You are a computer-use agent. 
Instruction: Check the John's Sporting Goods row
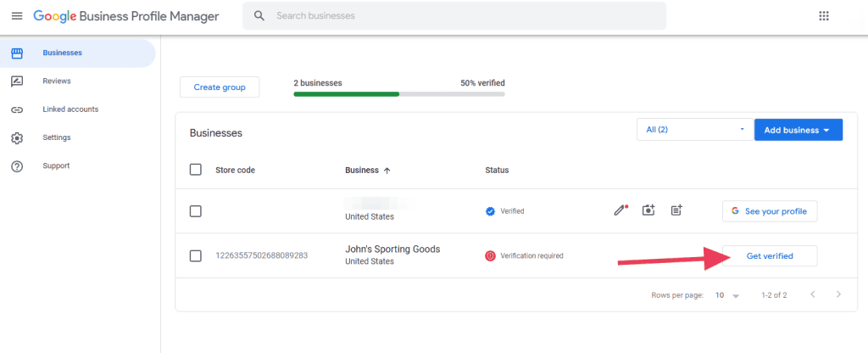[196, 256]
